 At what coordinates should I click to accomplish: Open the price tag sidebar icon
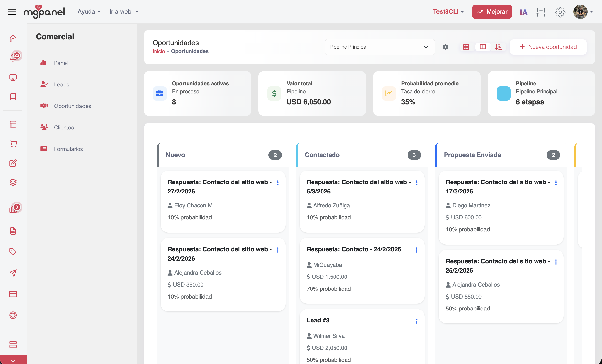click(13, 252)
